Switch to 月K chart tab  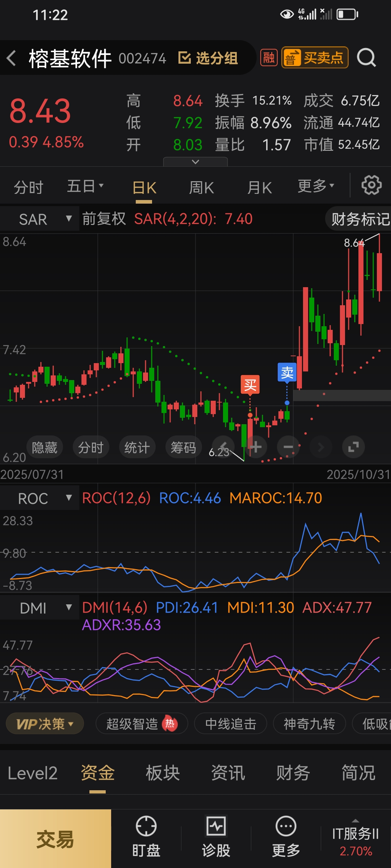tap(259, 188)
